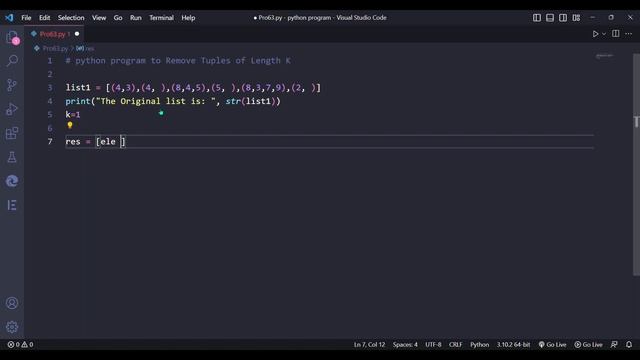The width and height of the screenshot is (640, 360).
Task: Open the Run menu
Action: click(136, 18)
